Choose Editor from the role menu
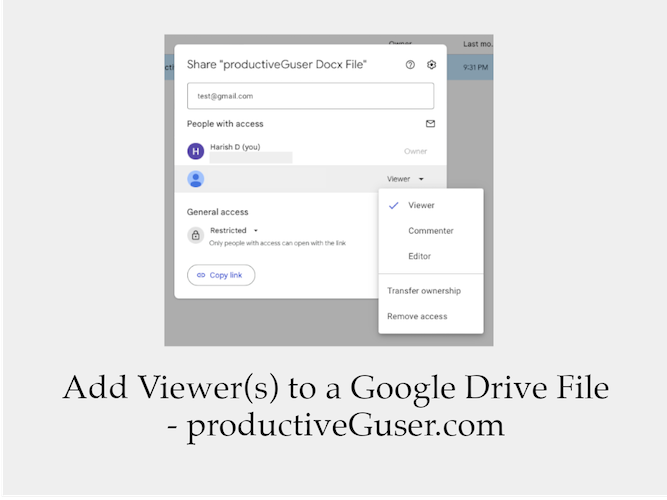Image resolution: width=667 pixels, height=500 pixels. pos(430,256)
